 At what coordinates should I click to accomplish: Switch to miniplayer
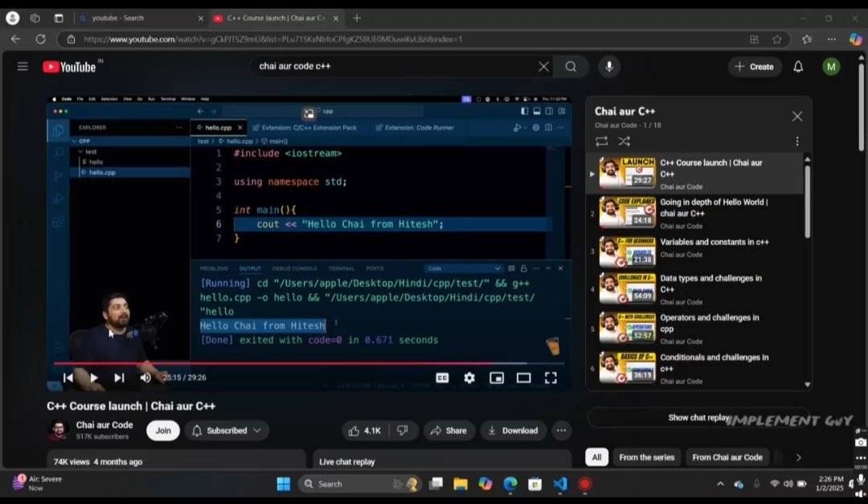tap(497, 378)
